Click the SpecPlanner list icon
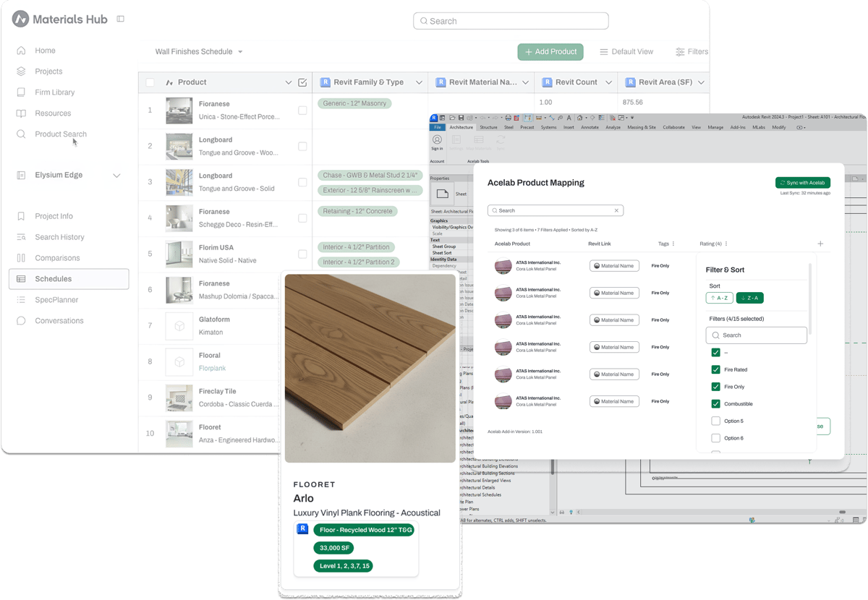This screenshot has height=600, width=868. (x=21, y=300)
